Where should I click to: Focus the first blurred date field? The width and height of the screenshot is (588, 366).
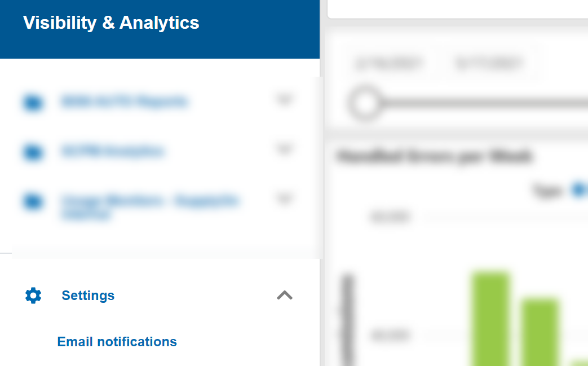[389, 63]
